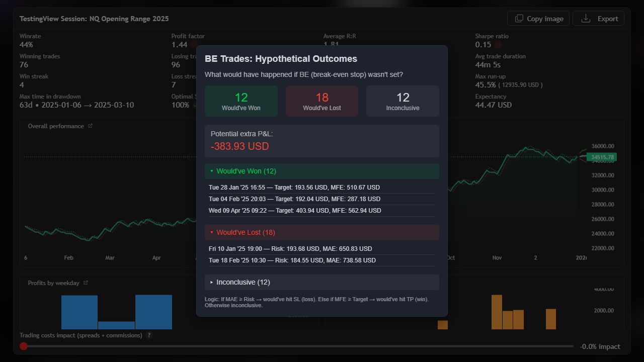This screenshot has height=362, width=644.
Task: Click the Winrate 44% value
Action: pyautogui.click(x=26, y=45)
